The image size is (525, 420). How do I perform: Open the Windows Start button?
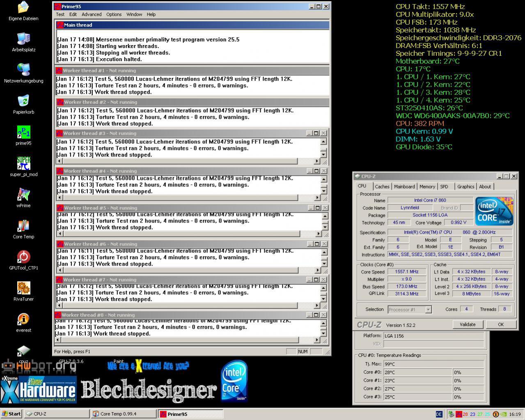coord(11,414)
